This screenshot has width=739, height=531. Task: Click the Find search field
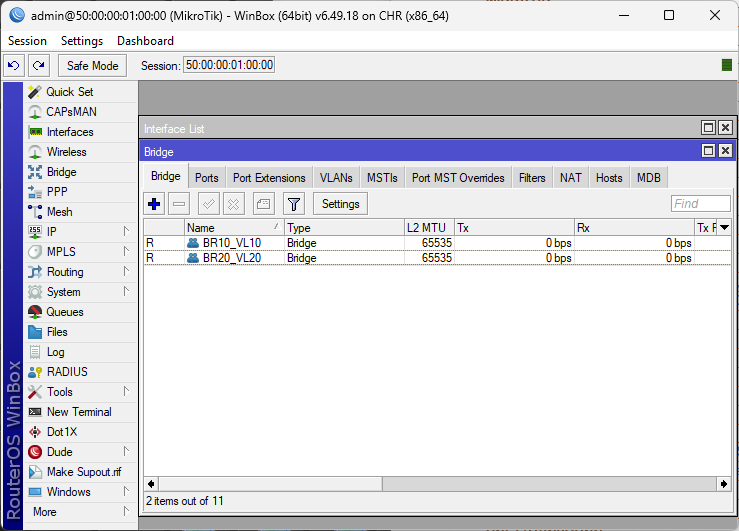click(700, 204)
